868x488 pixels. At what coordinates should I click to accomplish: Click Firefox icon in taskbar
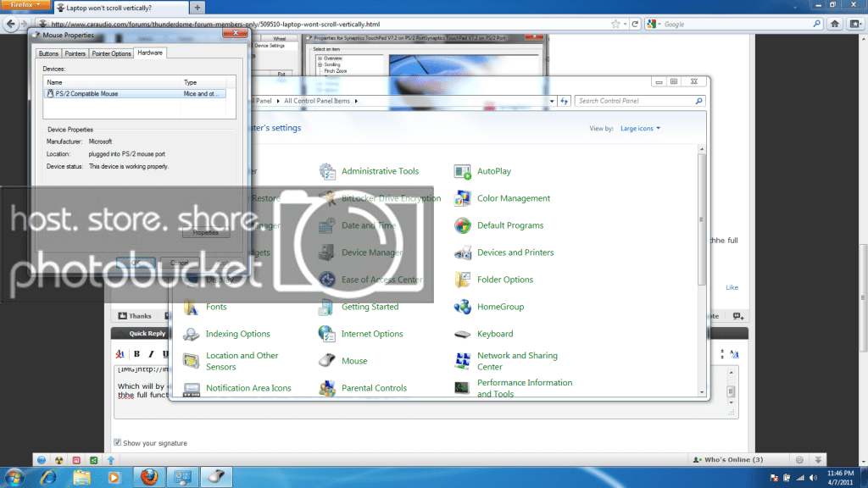coord(149,477)
